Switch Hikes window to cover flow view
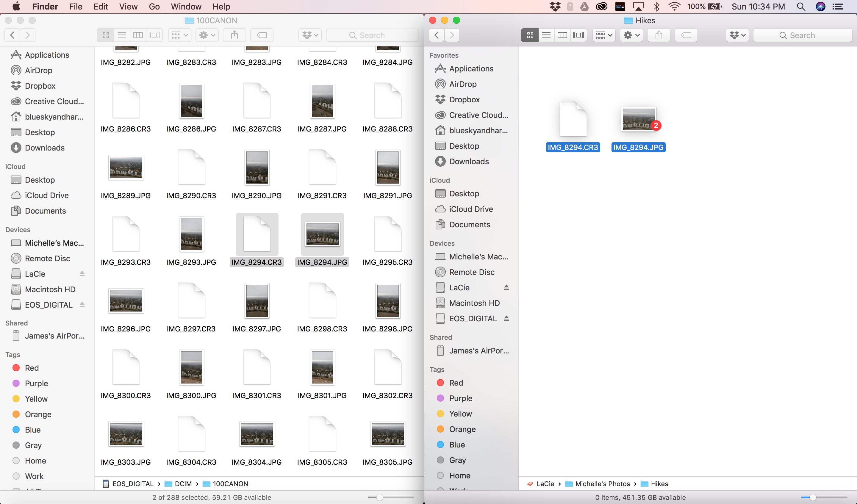 tap(578, 35)
